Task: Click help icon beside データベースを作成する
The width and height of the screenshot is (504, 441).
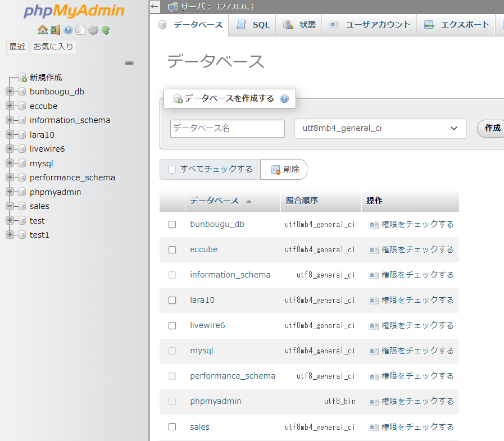Action: pos(284,99)
